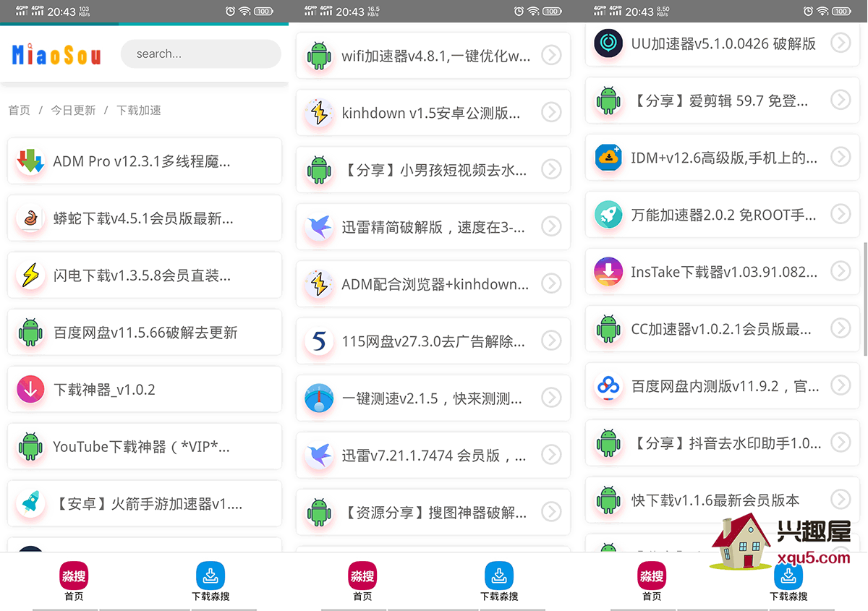Switch to 首页 tab on left screen
Viewport: 868px width, 611px height.
[x=73, y=581]
